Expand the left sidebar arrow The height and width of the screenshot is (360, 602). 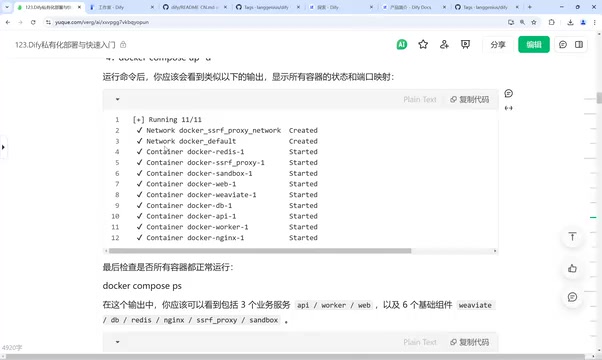[x=3, y=147]
